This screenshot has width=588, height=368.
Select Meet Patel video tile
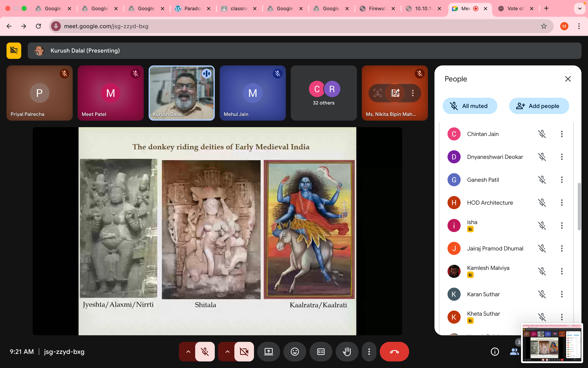click(x=110, y=93)
